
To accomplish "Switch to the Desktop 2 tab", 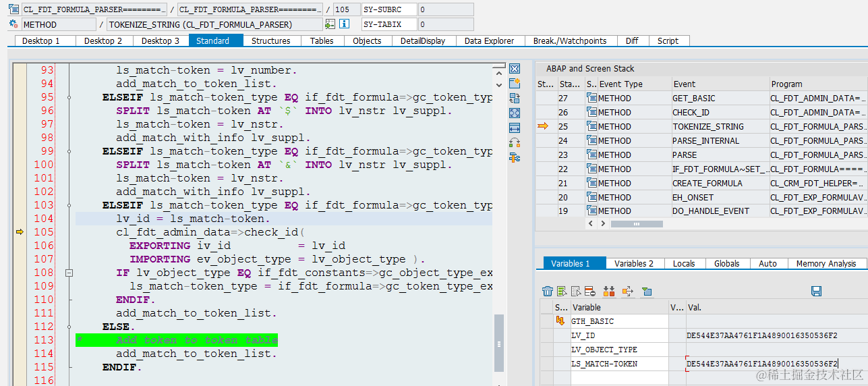I will click(x=103, y=40).
